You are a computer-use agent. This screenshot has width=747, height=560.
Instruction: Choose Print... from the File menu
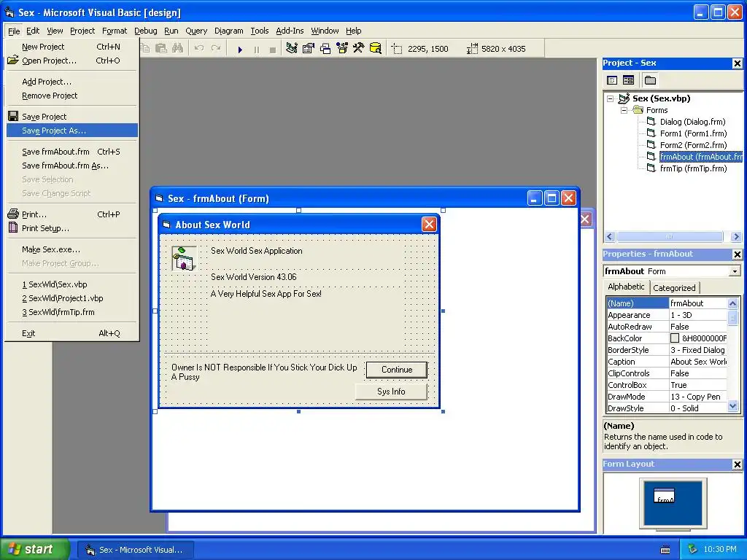click(72, 214)
